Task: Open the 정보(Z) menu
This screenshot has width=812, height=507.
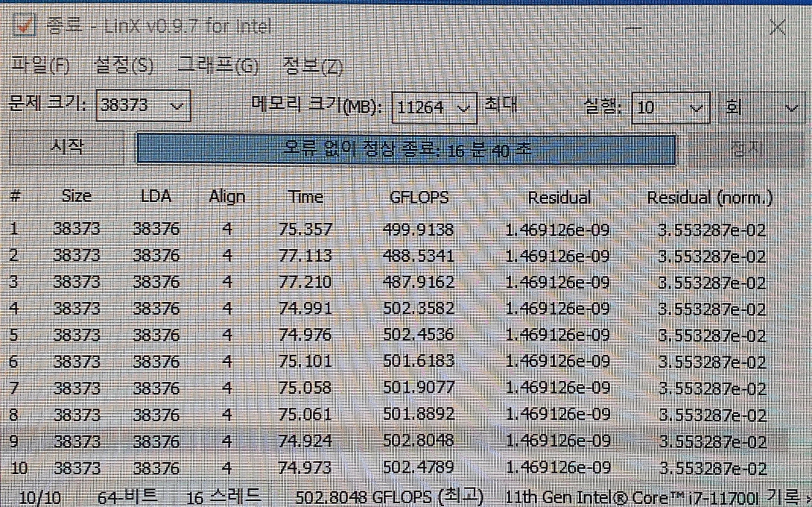Action: tap(313, 66)
